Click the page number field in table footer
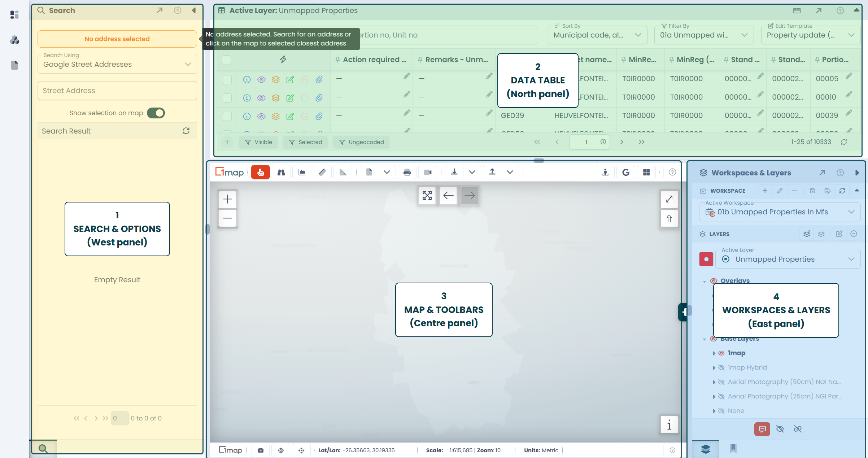The image size is (868, 458). click(x=589, y=142)
